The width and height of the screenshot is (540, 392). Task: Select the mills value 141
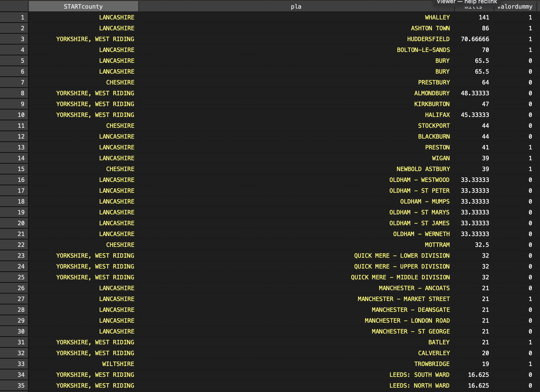pyautogui.click(x=484, y=17)
